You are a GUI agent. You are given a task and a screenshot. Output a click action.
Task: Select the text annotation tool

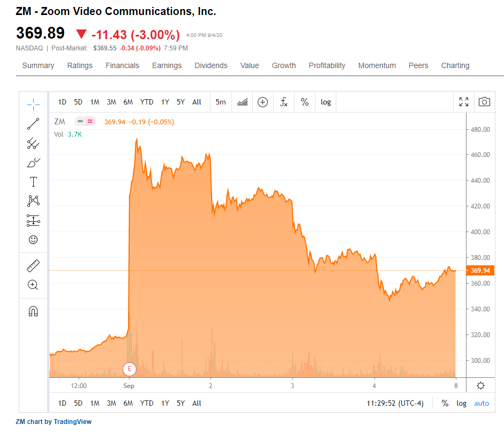33,182
